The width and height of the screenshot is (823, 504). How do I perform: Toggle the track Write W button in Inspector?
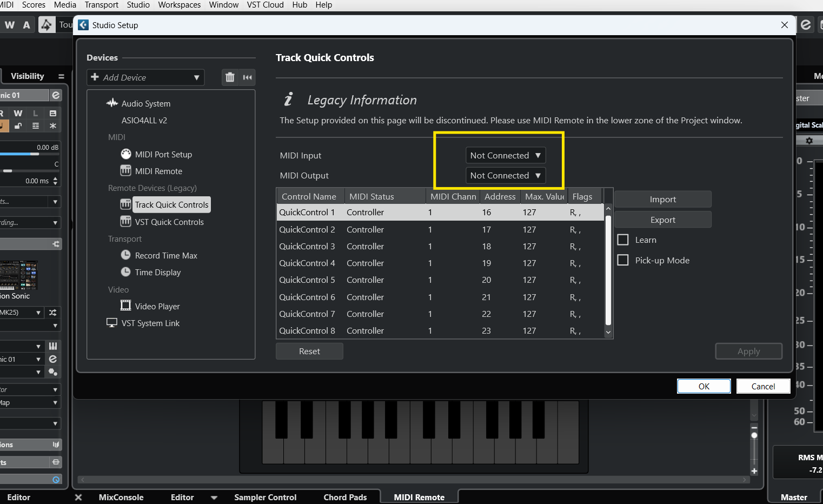18,113
